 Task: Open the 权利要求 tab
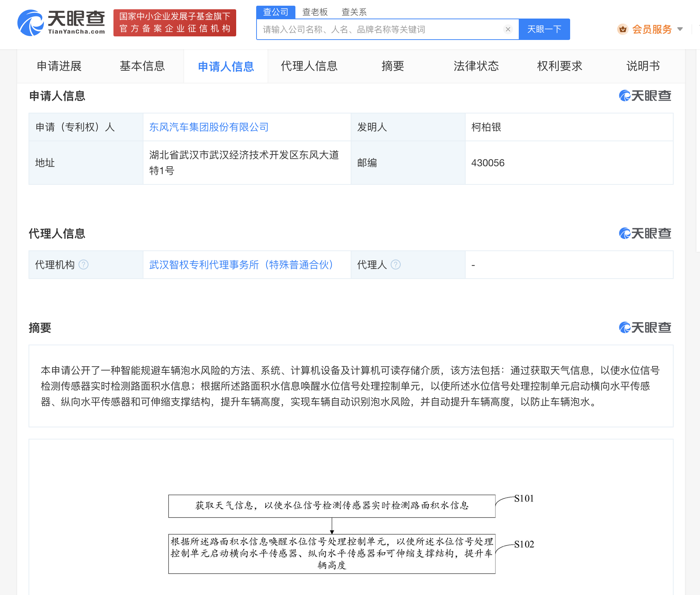click(x=560, y=66)
